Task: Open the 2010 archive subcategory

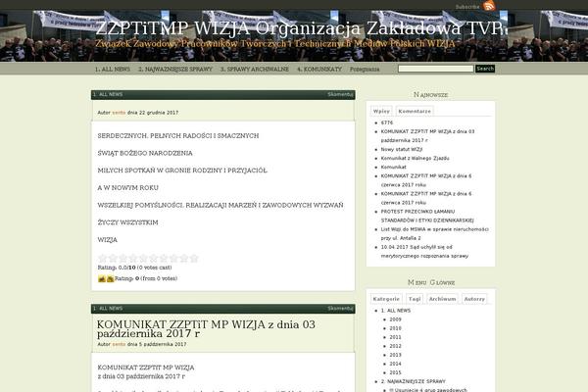Action: tap(395, 328)
